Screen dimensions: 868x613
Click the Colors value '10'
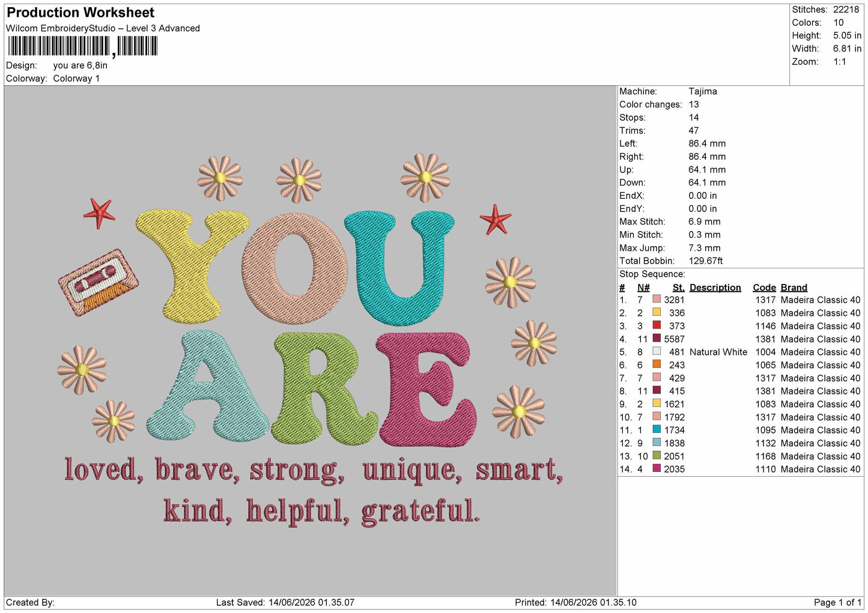pos(838,23)
